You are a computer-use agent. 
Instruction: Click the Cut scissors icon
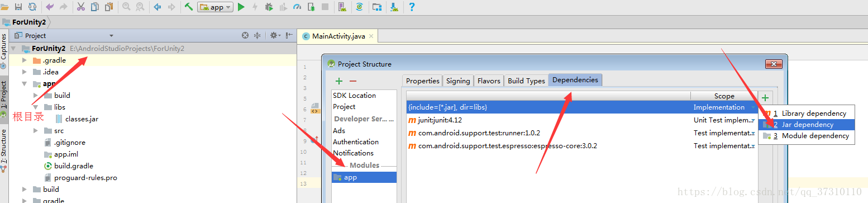[x=81, y=7]
